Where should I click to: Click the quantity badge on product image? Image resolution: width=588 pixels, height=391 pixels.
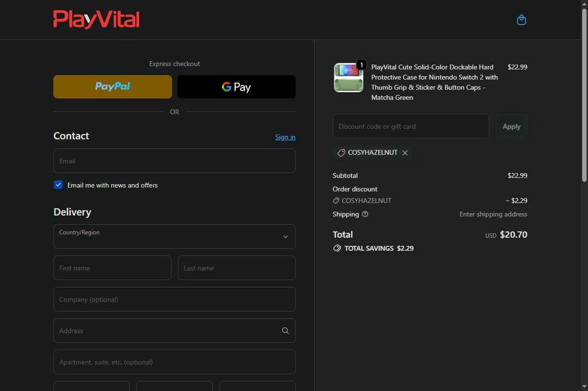click(x=361, y=65)
